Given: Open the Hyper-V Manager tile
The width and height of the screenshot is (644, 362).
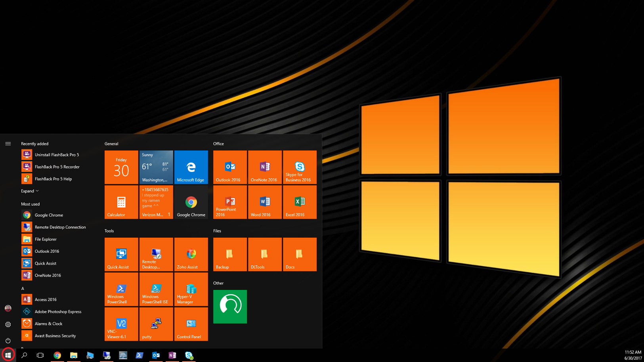Looking at the screenshot, I should pos(191,289).
